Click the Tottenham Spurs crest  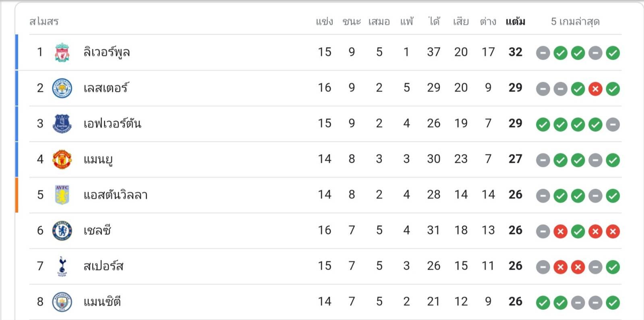(x=62, y=266)
